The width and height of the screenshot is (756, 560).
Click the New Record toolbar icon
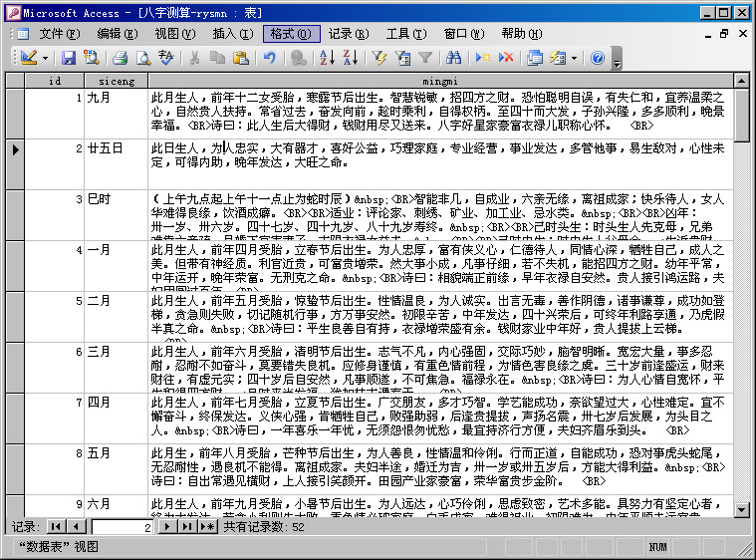click(x=483, y=58)
